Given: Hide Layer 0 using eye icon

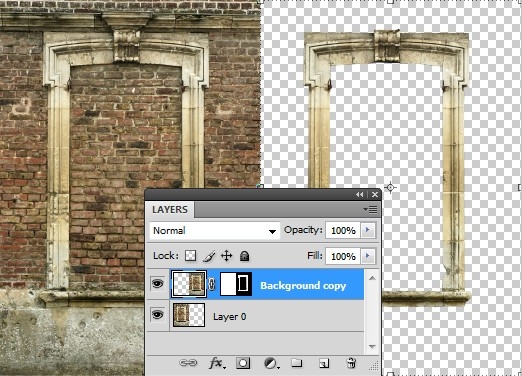Looking at the screenshot, I should point(158,315).
